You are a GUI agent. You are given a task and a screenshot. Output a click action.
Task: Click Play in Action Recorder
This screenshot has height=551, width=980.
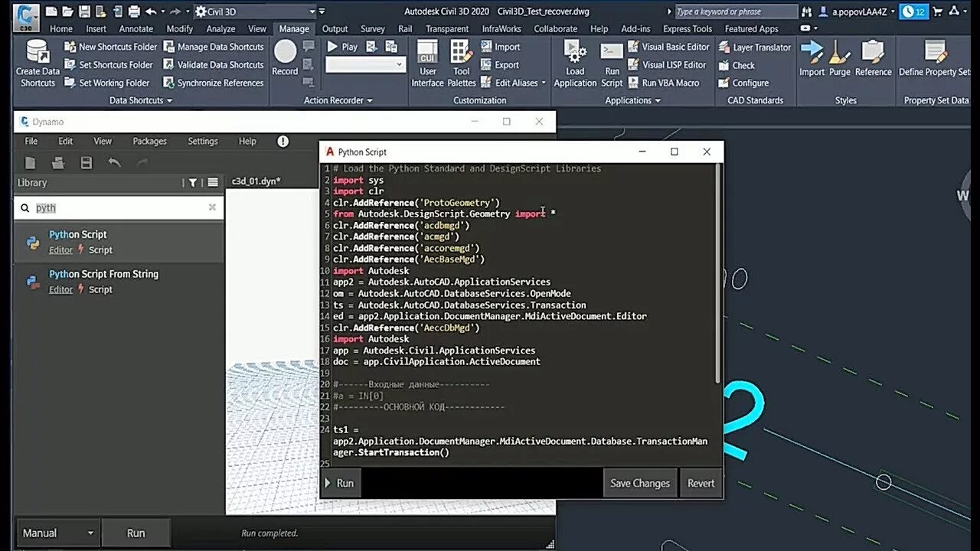point(342,47)
